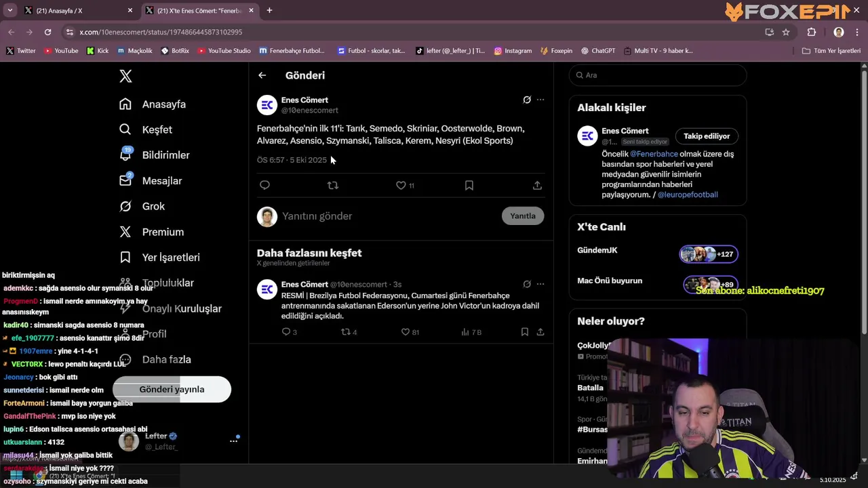The width and height of the screenshot is (868, 488).
Task: Bookmark the Fenerbahçe ilk 11 post
Action: (469, 185)
